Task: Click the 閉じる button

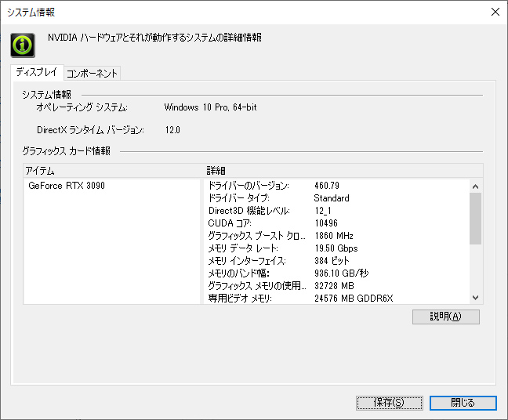Action: [x=463, y=403]
